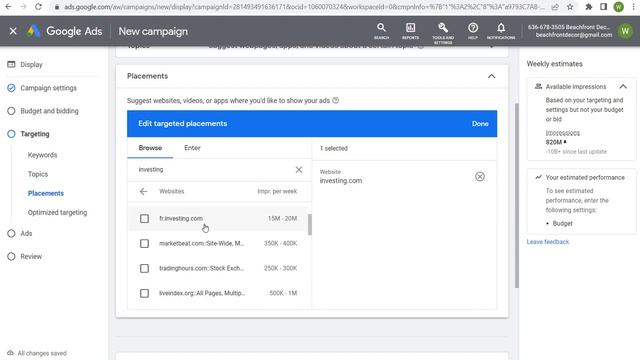This screenshot has width=640, height=360.
Task: Open Tools and Settings wrench icon
Action: point(443,33)
